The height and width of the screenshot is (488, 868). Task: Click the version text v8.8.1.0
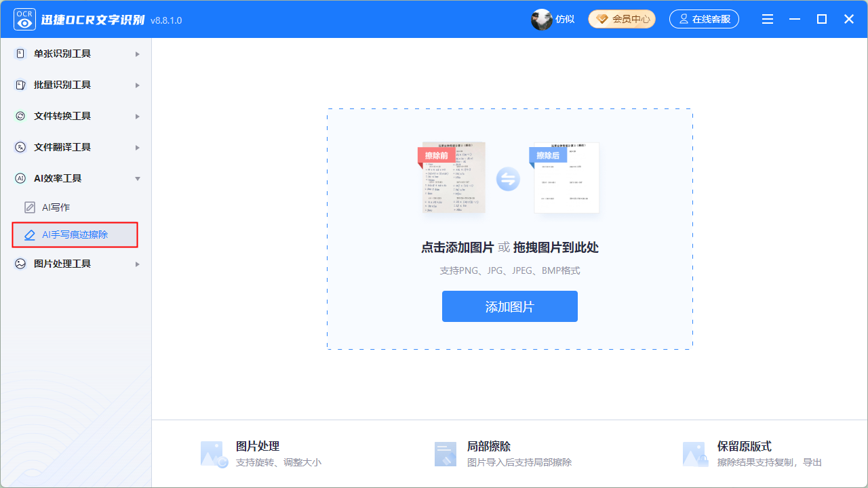coord(166,20)
